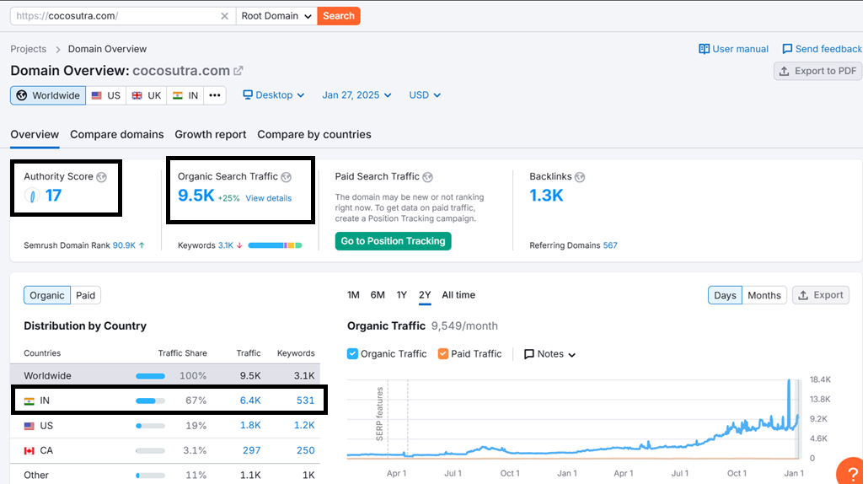The width and height of the screenshot is (868, 484).
Task: Click globe icon beside Paid Search Traffic
Action: pos(427,177)
